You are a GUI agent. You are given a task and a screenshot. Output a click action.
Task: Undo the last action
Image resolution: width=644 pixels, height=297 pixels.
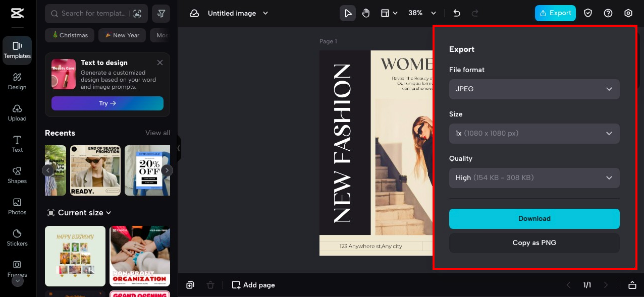(457, 14)
